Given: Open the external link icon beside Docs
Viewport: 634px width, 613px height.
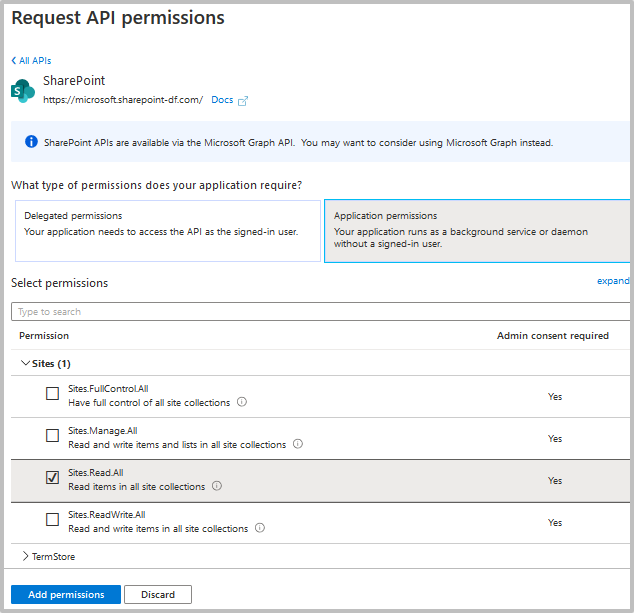Looking at the screenshot, I should (243, 101).
